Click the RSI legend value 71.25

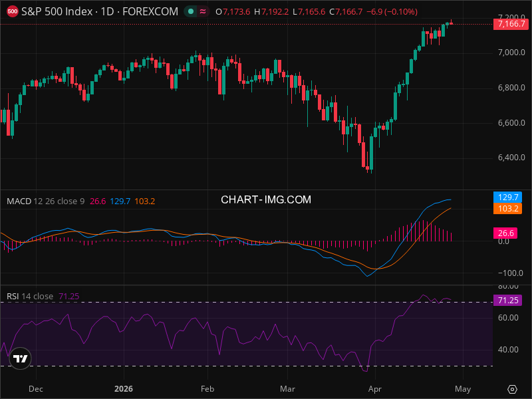click(x=69, y=296)
